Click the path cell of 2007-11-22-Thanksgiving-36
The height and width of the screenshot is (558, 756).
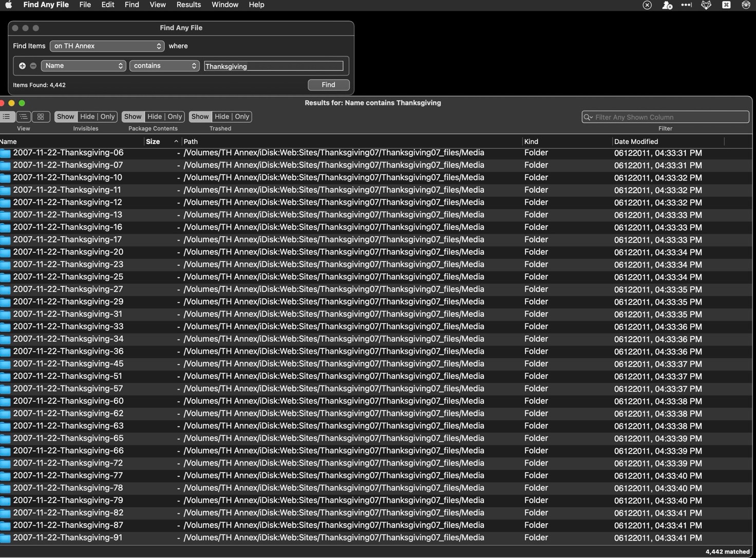[334, 351]
